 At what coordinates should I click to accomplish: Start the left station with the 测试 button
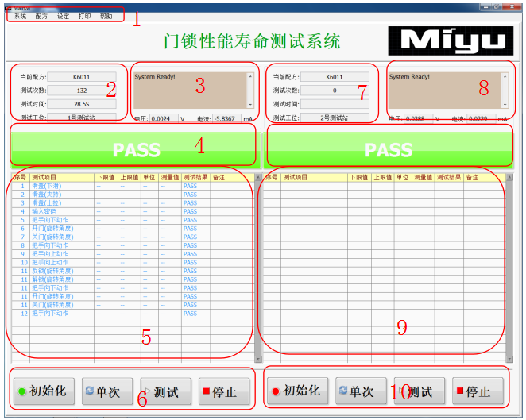[x=166, y=391]
